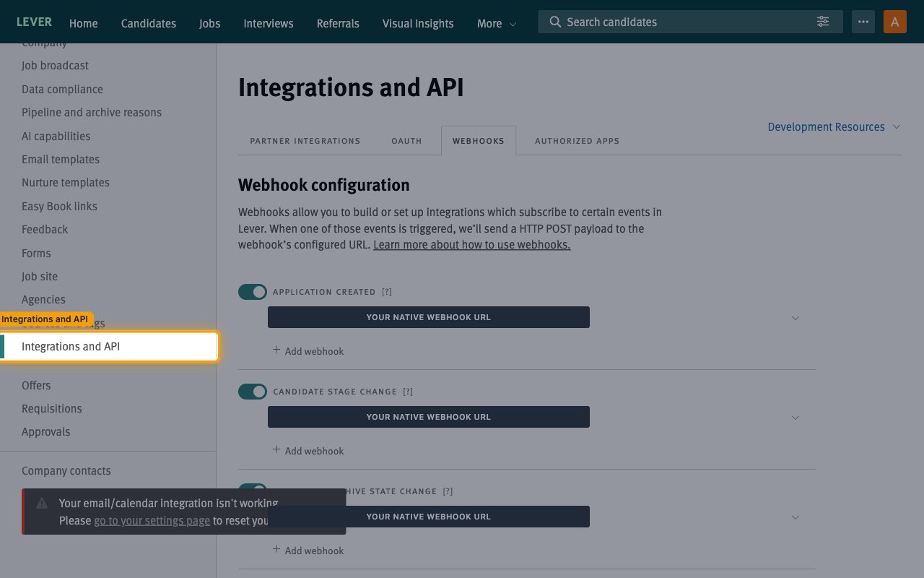Open the More navigation dropdown
Screen dimensions: 924x578
pyautogui.click(x=497, y=23)
